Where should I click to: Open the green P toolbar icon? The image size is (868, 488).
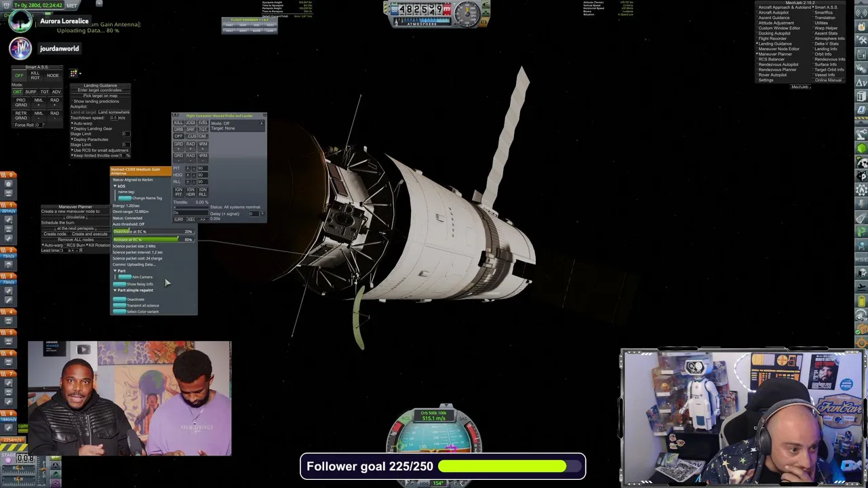(861, 231)
